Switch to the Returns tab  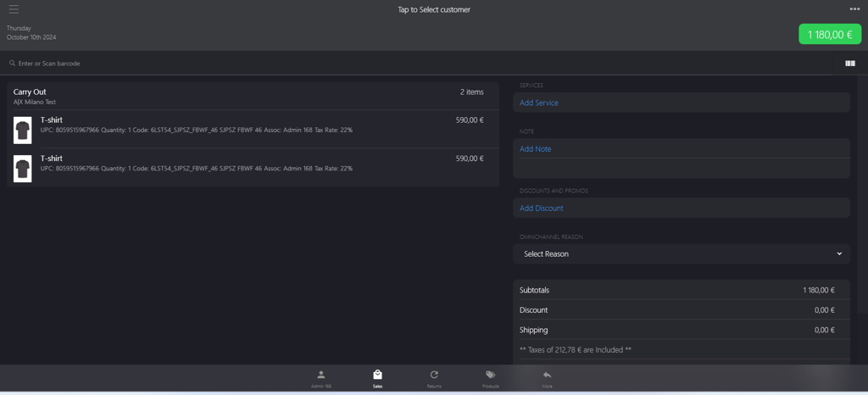(434, 379)
